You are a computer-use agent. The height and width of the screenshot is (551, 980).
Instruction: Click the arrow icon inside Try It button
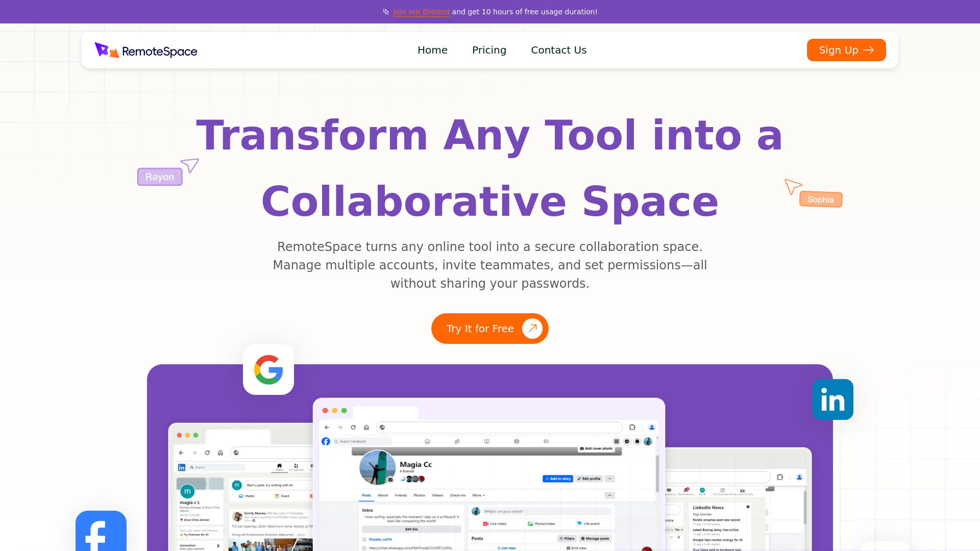[x=532, y=329]
